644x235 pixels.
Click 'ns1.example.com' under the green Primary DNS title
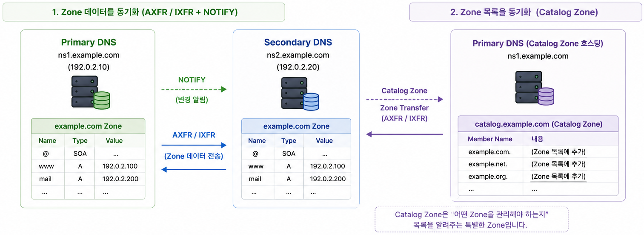coord(89,55)
